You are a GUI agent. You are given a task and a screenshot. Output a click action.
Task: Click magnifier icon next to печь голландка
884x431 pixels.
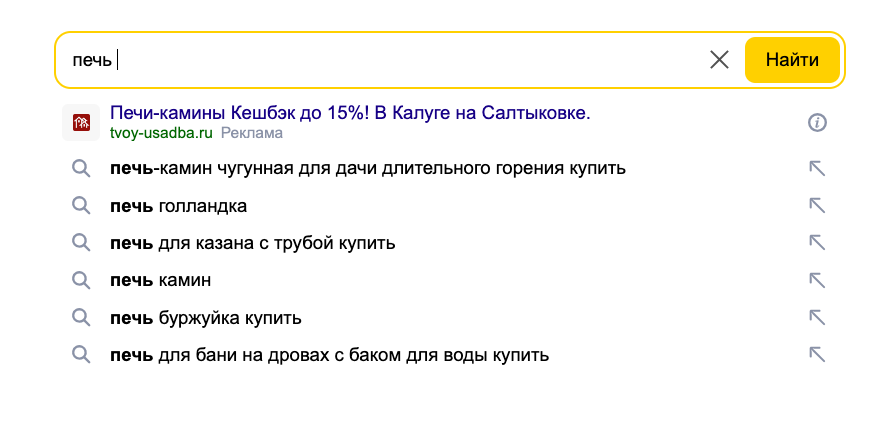81,206
